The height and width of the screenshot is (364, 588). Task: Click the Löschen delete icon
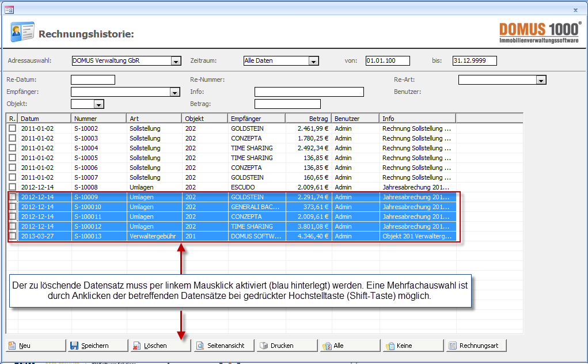[137, 346]
